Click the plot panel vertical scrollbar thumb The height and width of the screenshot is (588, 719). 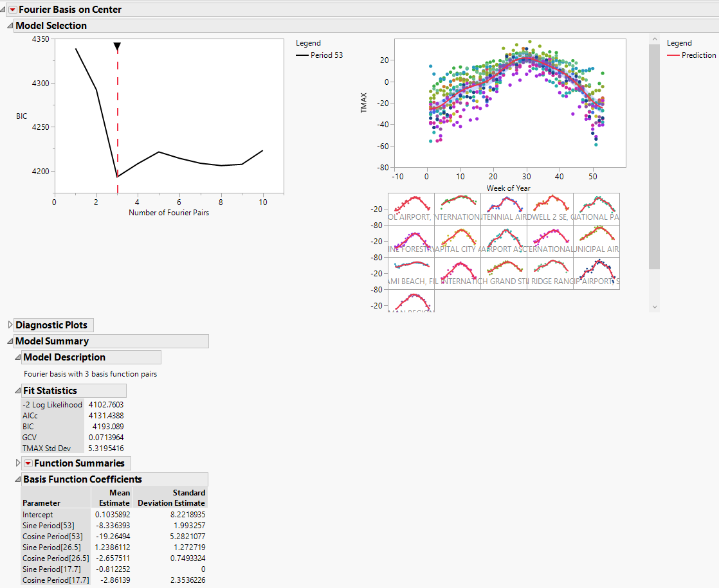tap(654, 156)
